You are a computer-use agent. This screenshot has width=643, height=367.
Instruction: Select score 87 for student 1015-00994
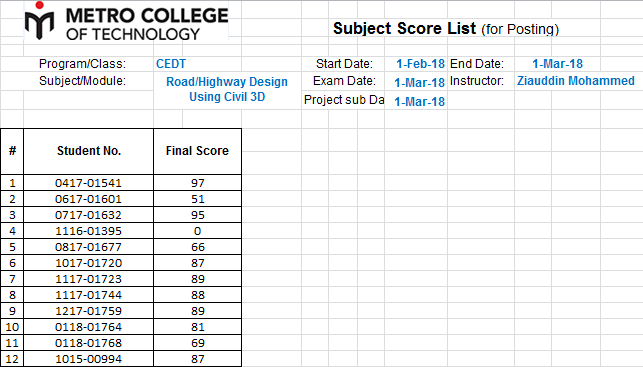point(197,359)
